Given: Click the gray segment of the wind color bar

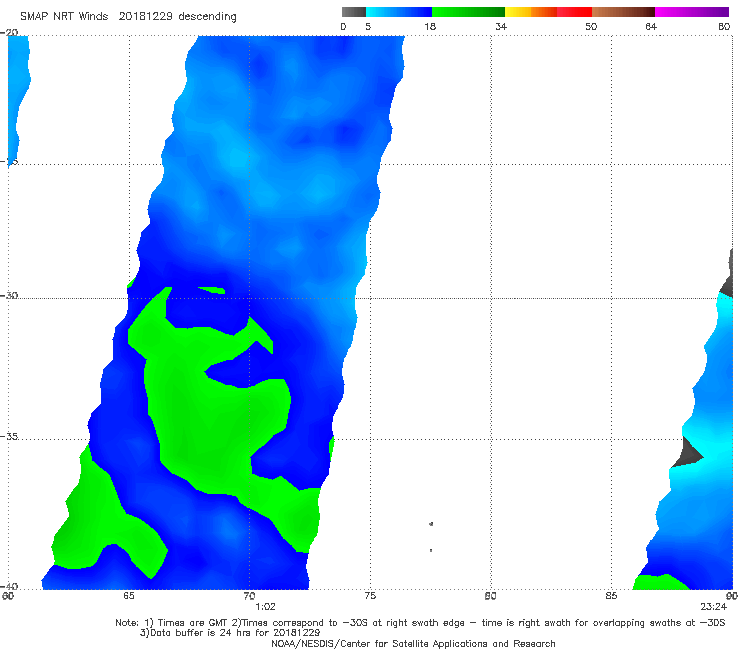Looking at the screenshot, I should pos(354,12).
